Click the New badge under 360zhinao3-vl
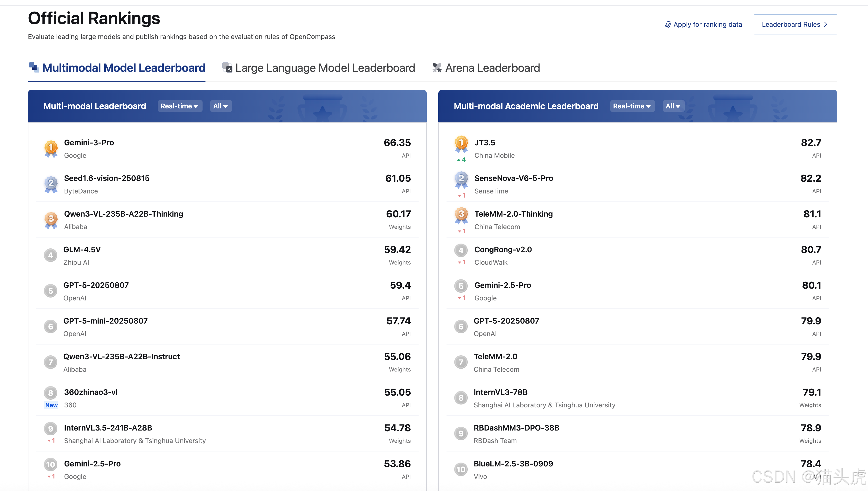 (x=51, y=405)
